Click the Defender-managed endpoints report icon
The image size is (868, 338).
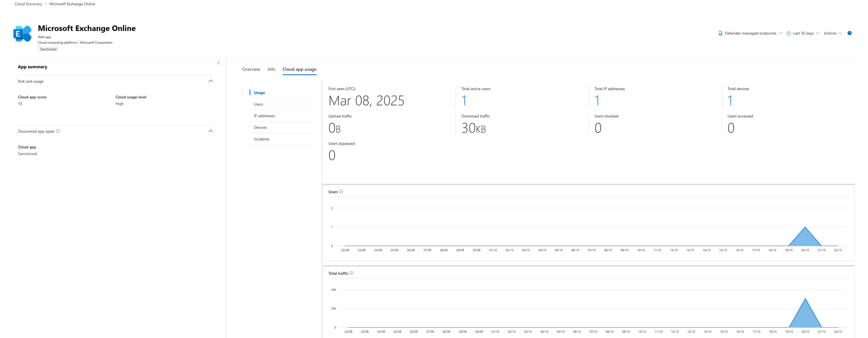[720, 33]
